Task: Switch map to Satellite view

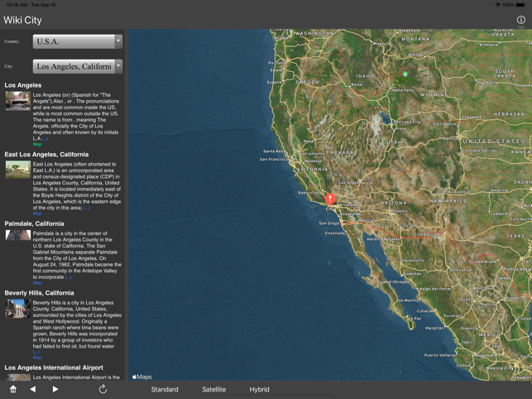Action: 214,389
